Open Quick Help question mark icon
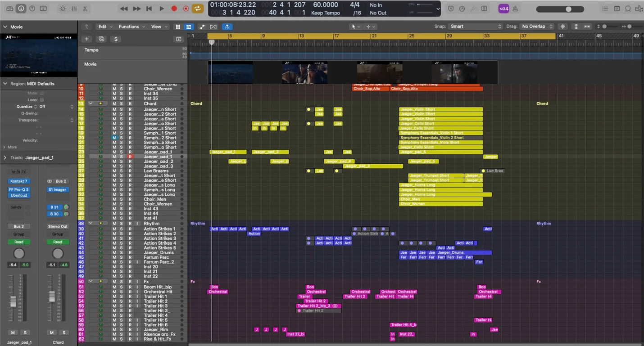The image size is (644, 346). (32, 9)
